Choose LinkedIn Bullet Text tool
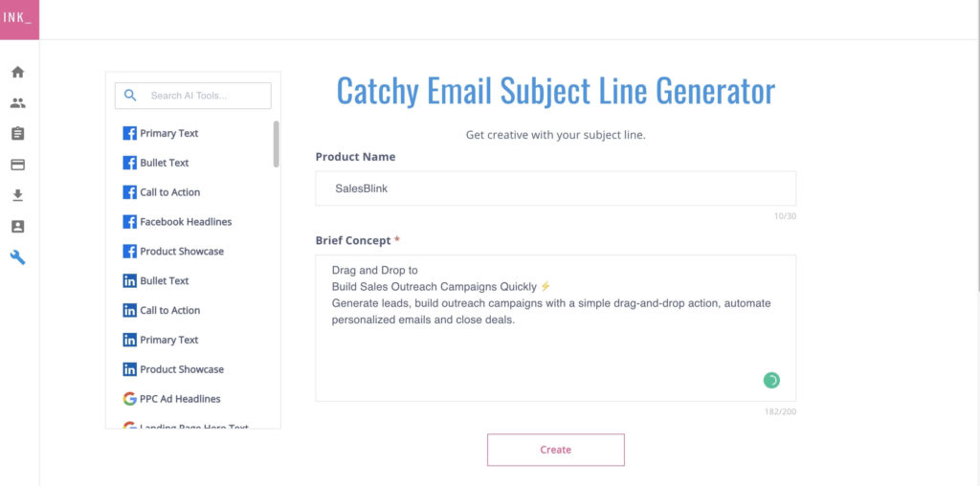 click(x=156, y=280)
